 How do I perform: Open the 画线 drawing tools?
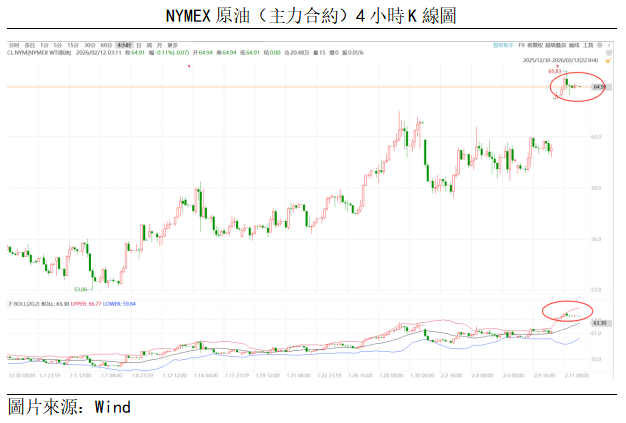tap(571, 45)
